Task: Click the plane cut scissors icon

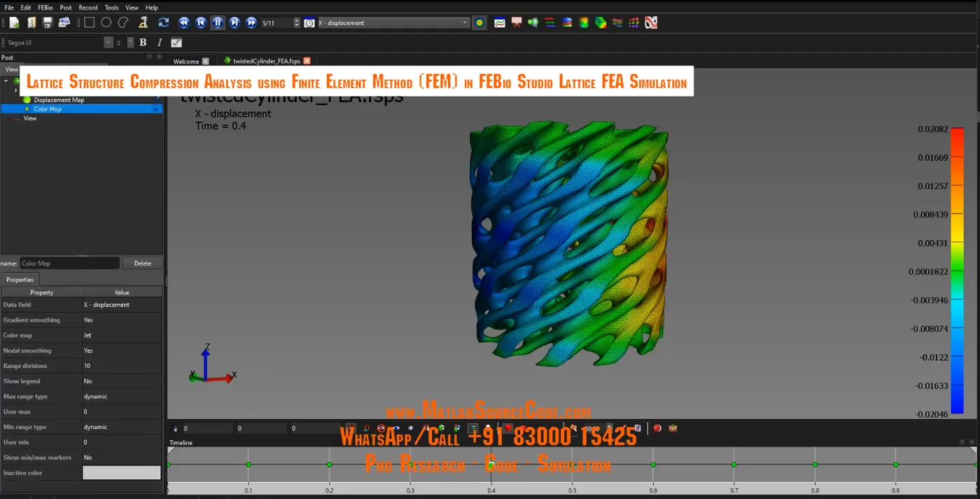Action: tap(517, 23)
